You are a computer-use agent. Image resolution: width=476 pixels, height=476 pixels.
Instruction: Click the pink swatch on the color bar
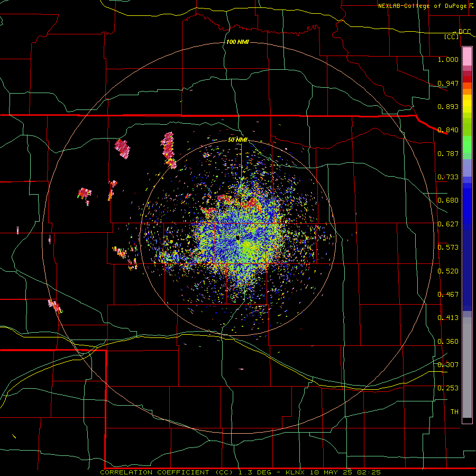coord(467,57)
